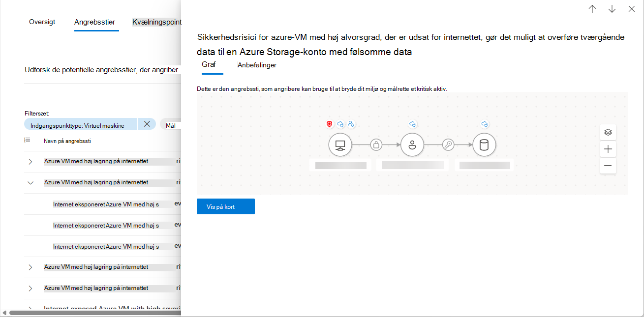Click the list icon beside Navn på angrebssti
The width and height of the screenshot is (644, 317).
[x=28, y=141]
